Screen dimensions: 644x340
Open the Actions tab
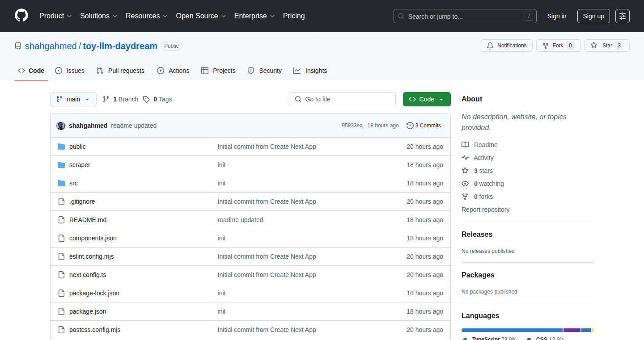173,71
